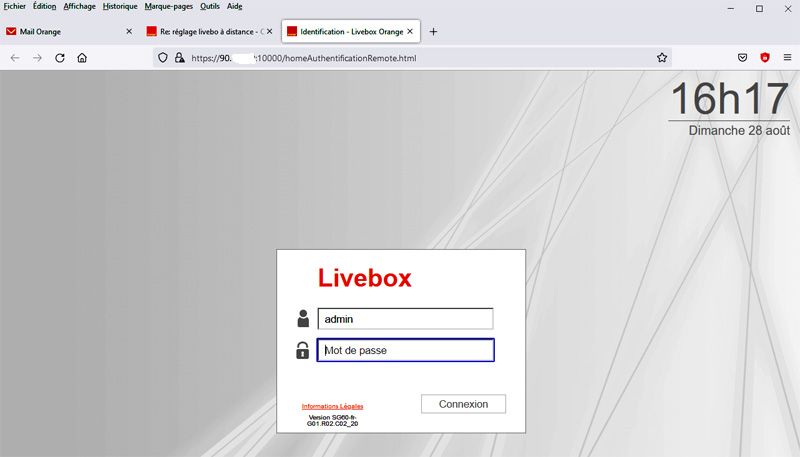Viewport: 800px width, 457px height.
Task: Click the user silhouette icon
Action: click(303, 318)
